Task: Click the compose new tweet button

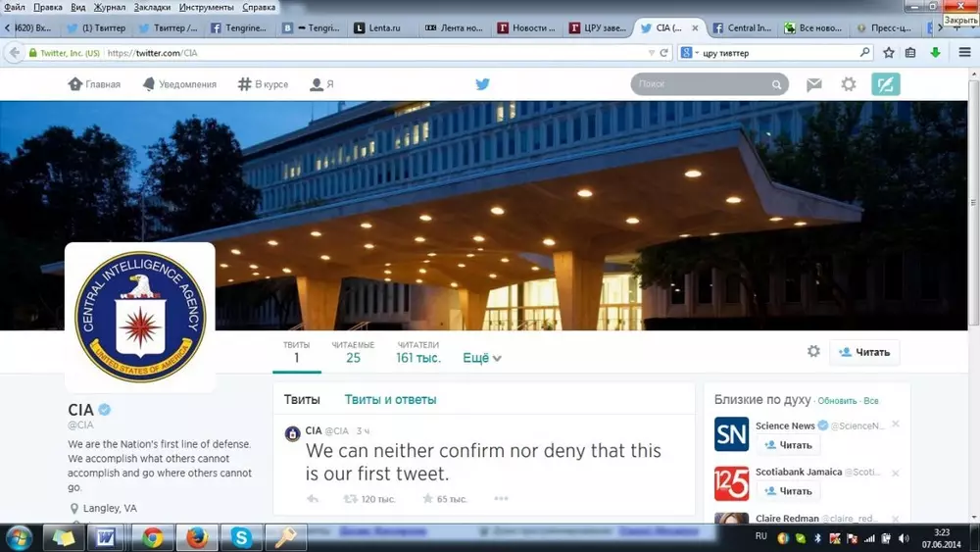Action: (885, 84)
